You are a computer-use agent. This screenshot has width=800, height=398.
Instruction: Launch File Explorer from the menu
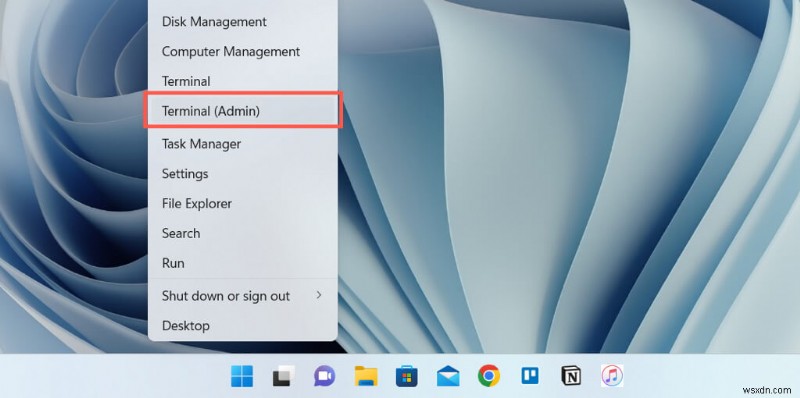pyautogui.click(x=243, y=203)
